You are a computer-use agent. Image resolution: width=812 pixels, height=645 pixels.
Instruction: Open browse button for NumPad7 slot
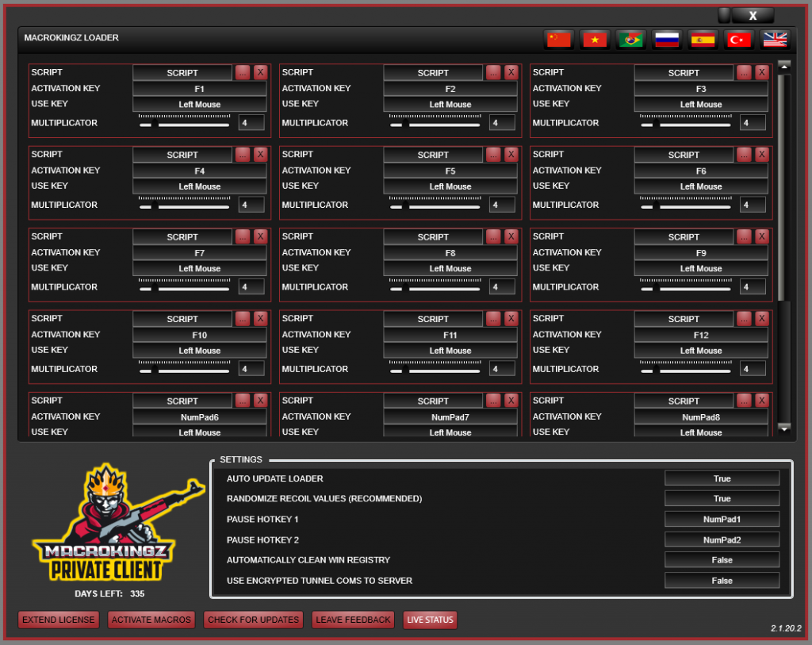tap(493, 401)
